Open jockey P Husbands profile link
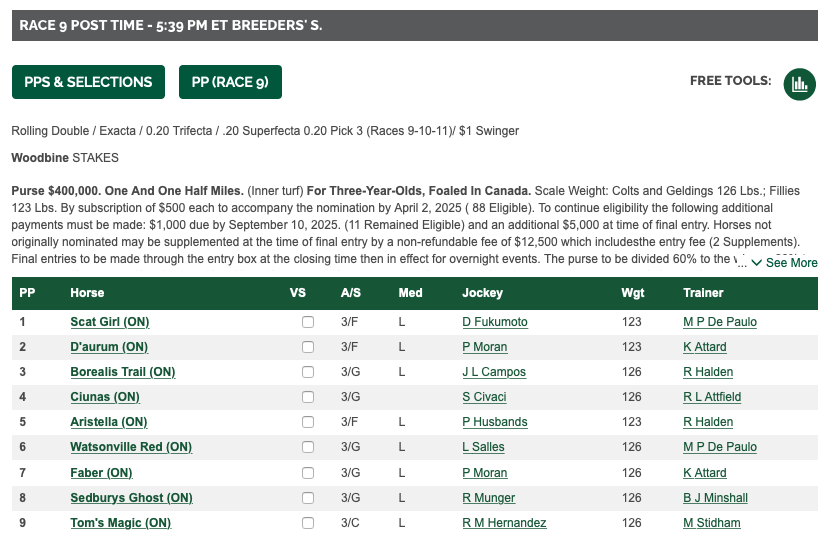832x549 pixels. point(495,422)
